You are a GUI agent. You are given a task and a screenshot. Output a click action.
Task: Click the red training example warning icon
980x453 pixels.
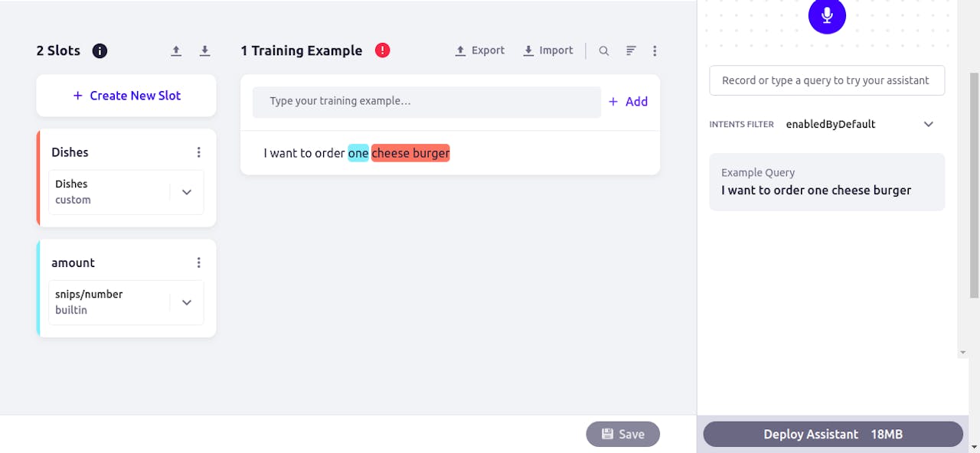[383, 51]
